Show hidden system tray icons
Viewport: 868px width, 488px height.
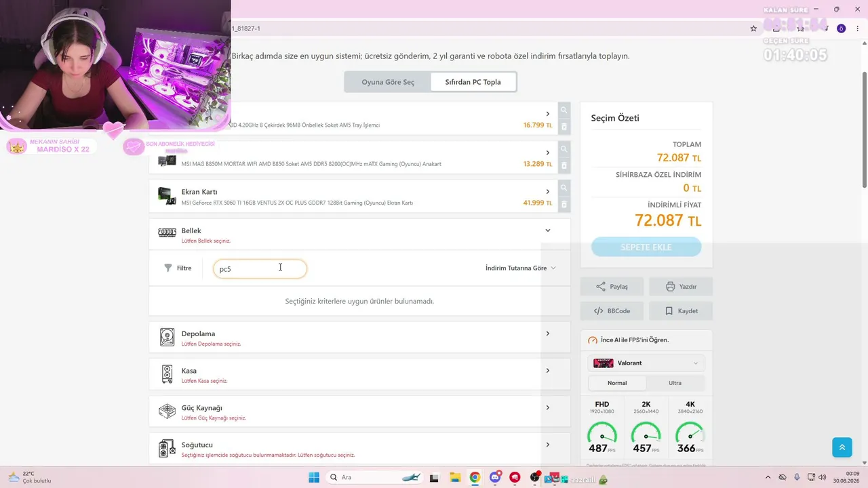click(768, 477)
